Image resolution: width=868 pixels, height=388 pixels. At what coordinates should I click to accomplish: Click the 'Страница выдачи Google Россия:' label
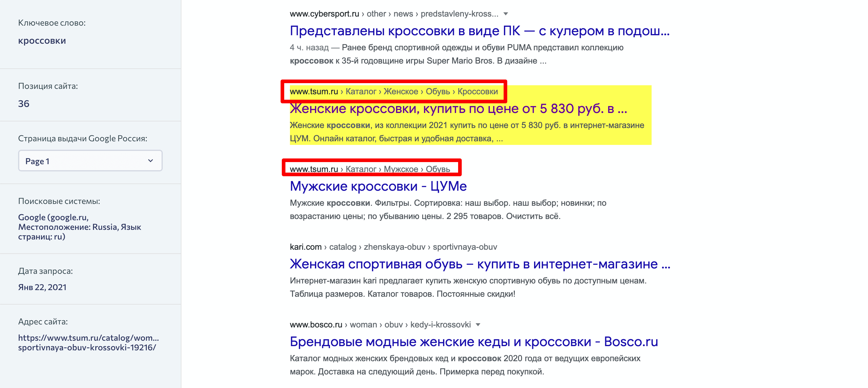coord(83,139)
